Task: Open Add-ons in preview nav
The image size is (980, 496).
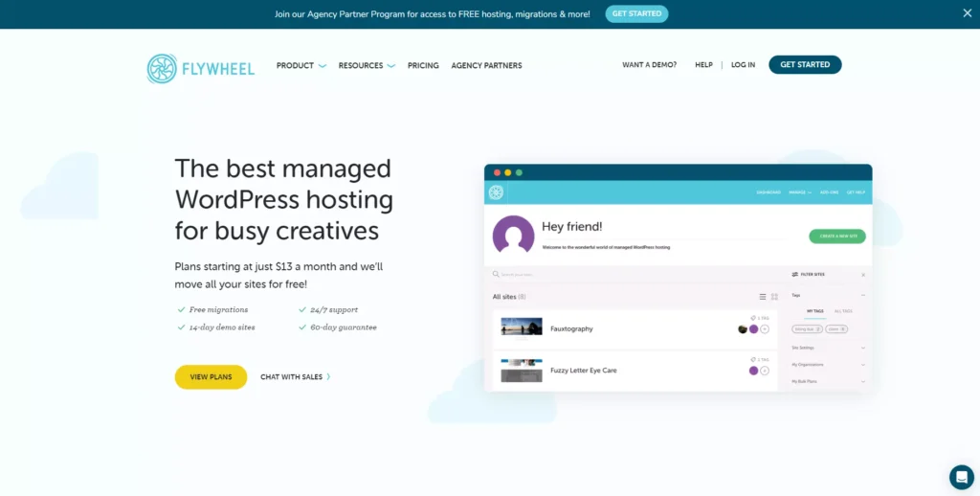Action: click(x=830, y=192)
